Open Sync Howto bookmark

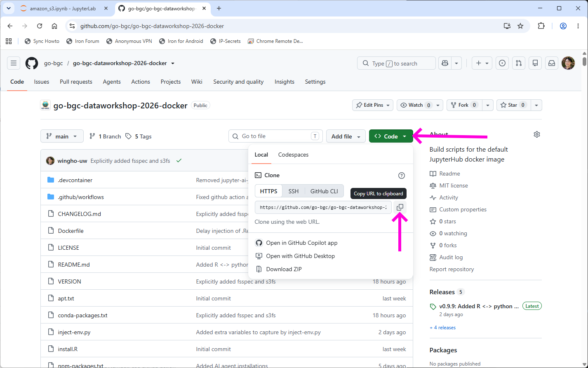pyautogui.click(x=42, y=41)
